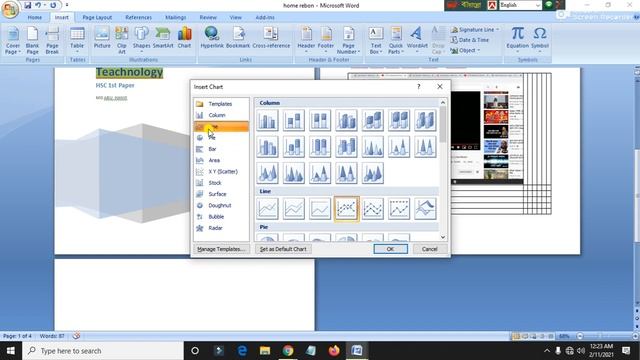Image resolution: width=640 pixels, height=360 pixels.
Task: Open File Explorer from taskbar
Action: tap(265, 351)
